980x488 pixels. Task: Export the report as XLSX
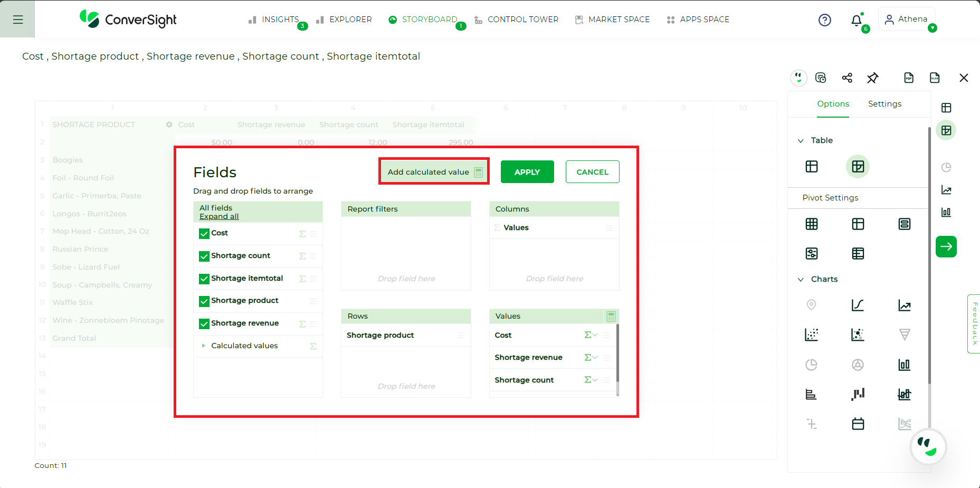click(x=935, y=78)
